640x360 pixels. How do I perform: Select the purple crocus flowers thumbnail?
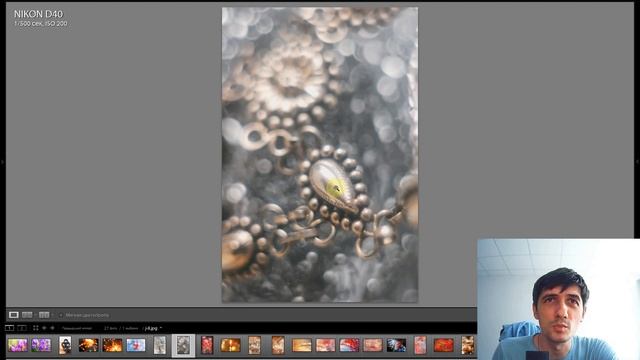[41, 345]
